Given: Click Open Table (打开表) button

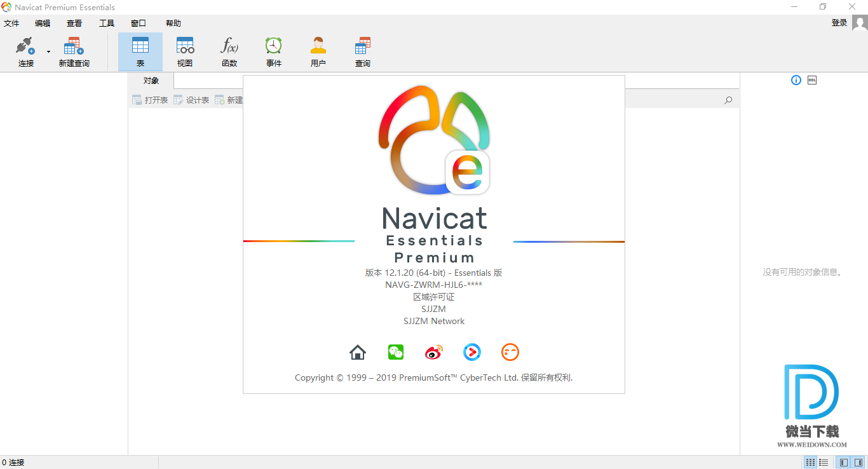Looking at the screenshot, I should pyautogui.click(x=150, y=100).
